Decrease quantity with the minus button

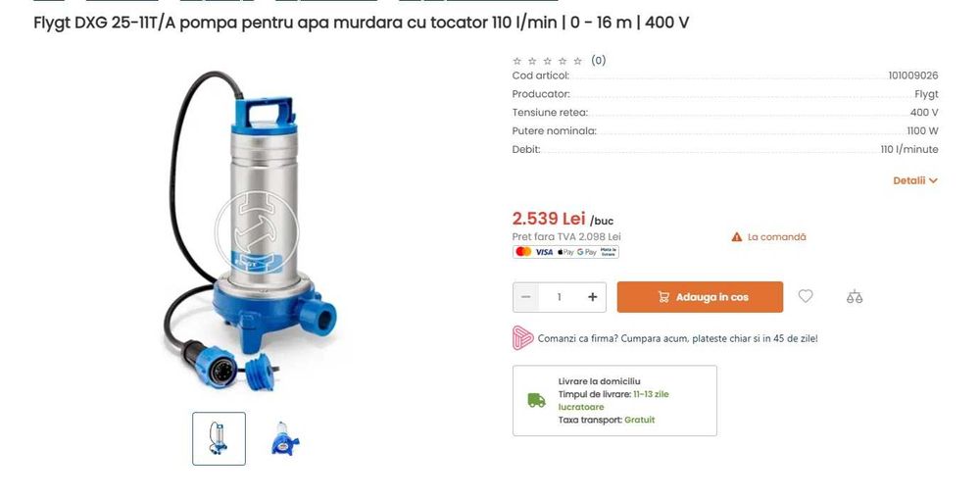click(525, 297)
